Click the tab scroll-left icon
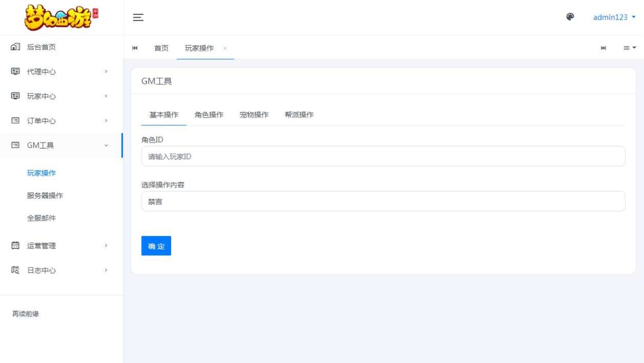Viewport: 644px width, 363px height. pos(135,48)
